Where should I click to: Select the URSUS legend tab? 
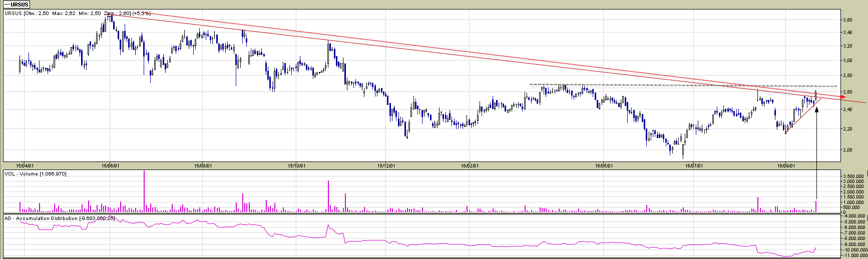pyautogui.click(x=17, y=4)
